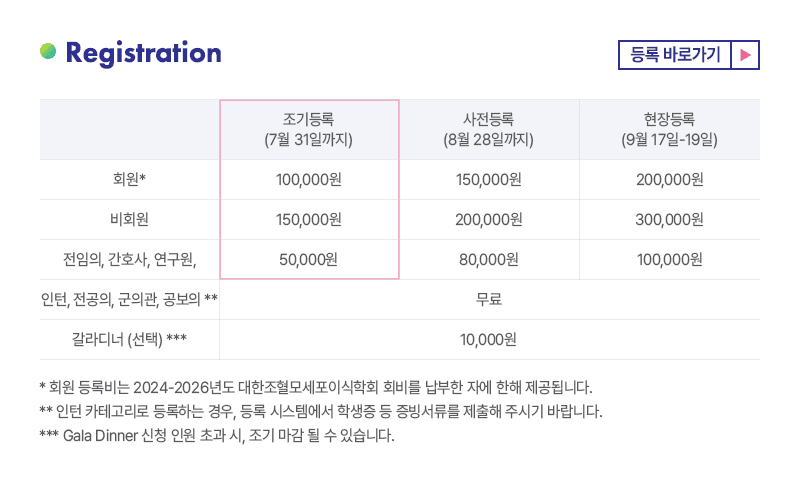
Task: Click the 무료 cell for interns
Action: (x=489, y=299)
